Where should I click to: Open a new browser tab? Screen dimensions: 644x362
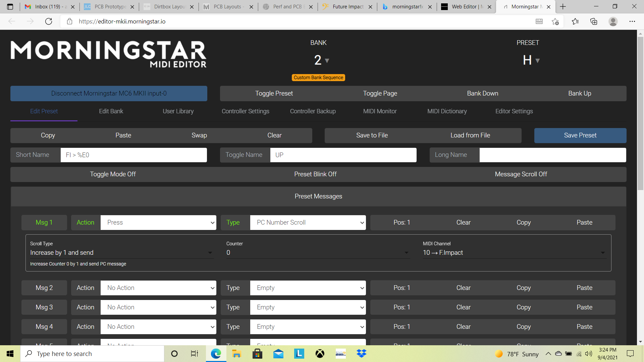(563, 7)
